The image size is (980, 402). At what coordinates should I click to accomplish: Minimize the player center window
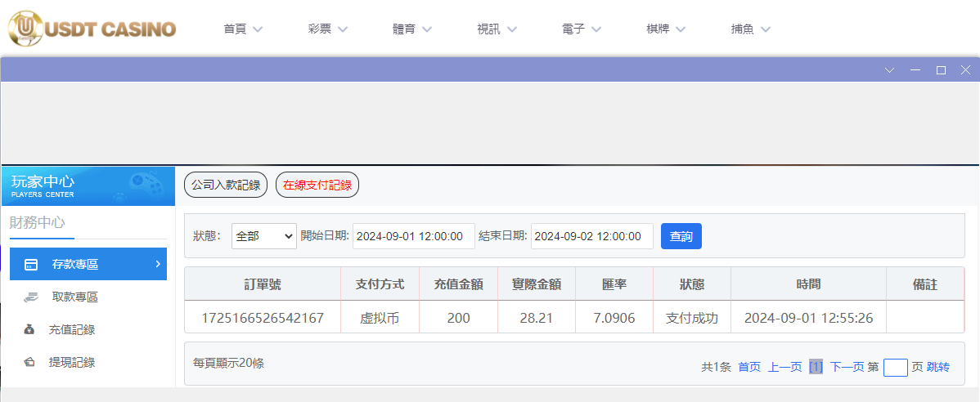915,70
